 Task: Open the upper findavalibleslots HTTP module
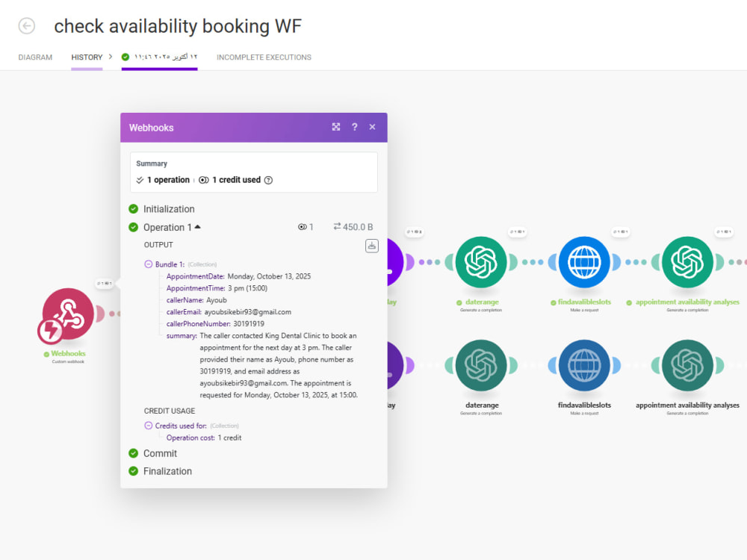coord(584,262)
